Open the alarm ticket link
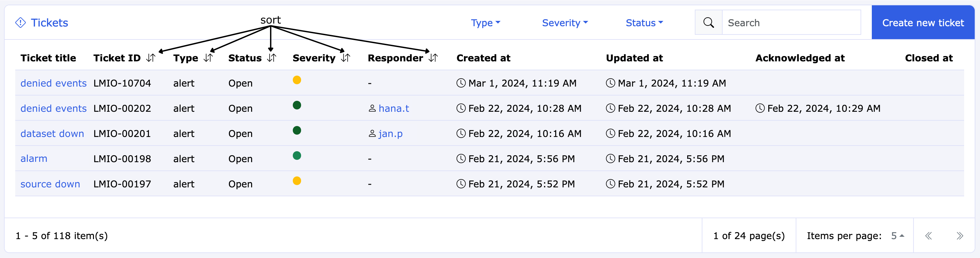 click(34, 159)
